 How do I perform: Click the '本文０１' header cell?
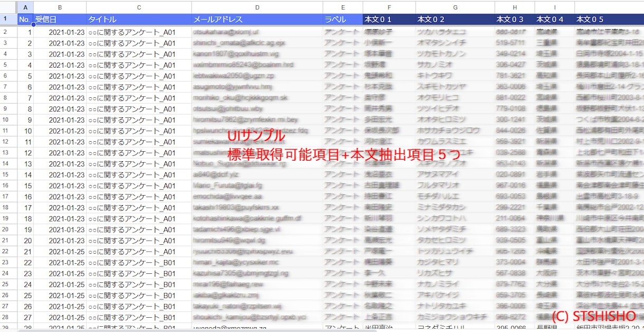pyautogui.click(x=389, y=19)
